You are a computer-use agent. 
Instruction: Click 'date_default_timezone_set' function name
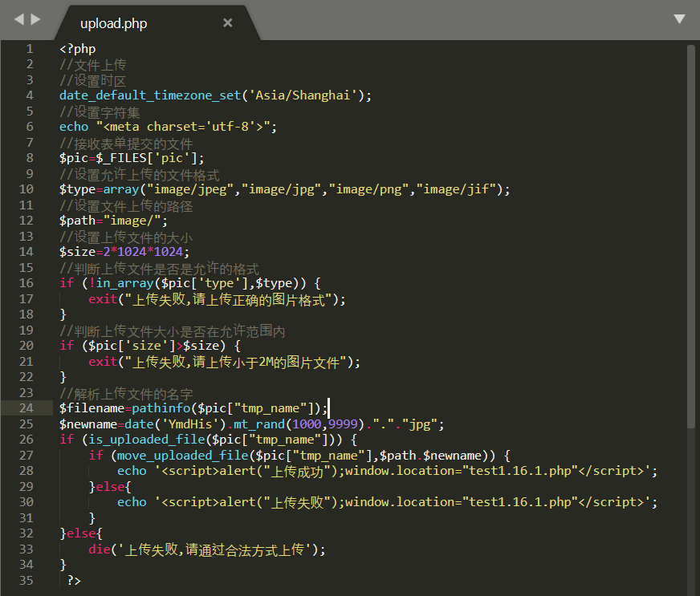(x=150, y=95)
